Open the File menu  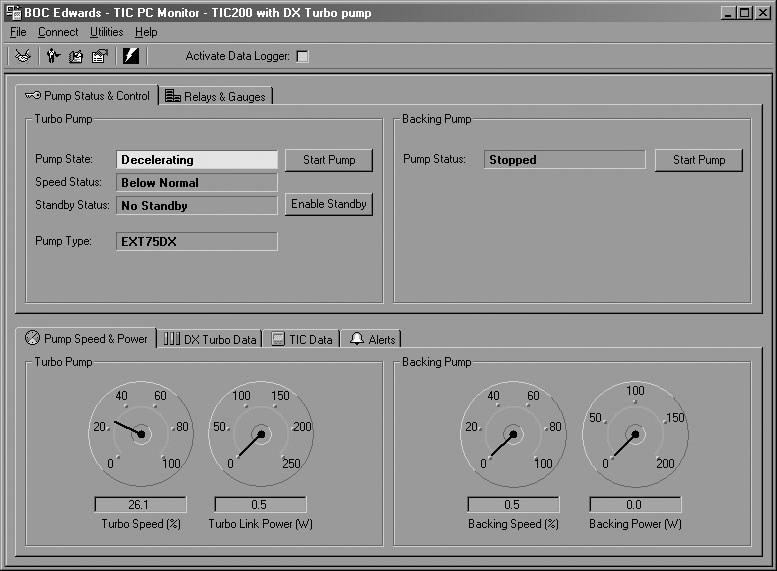coord(18,32)
